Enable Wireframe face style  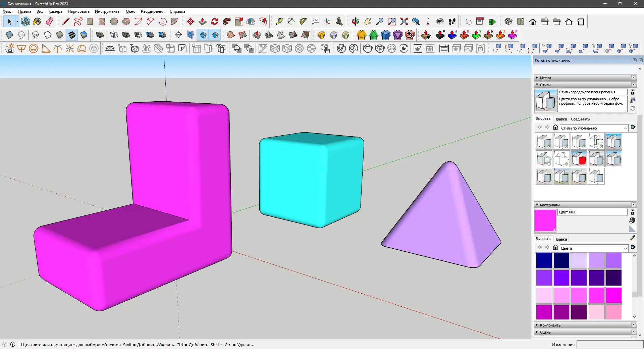35,35
